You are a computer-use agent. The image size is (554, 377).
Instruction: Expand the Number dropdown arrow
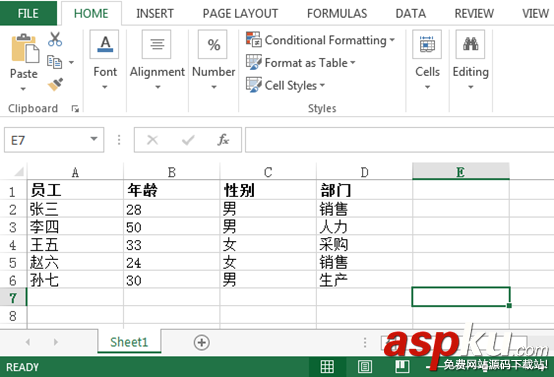pyautogui.click(x=214, y=87)
